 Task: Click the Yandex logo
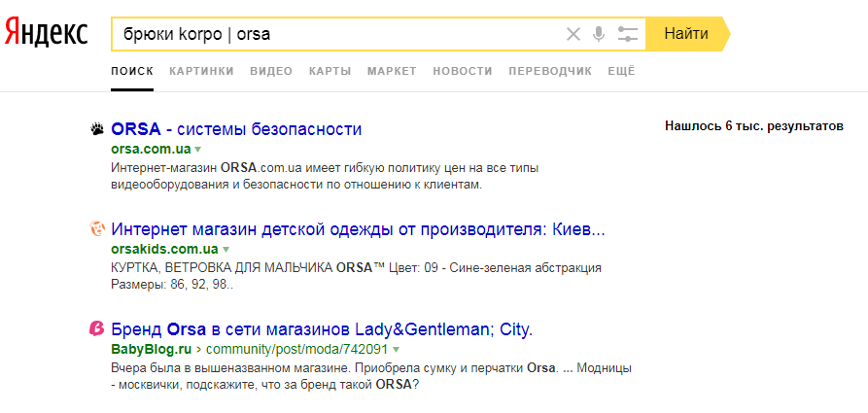(x=46, y=33)
